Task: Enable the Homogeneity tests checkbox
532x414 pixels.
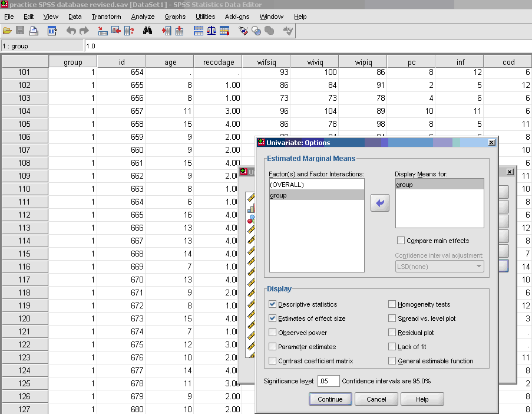Action: (392, 304)
